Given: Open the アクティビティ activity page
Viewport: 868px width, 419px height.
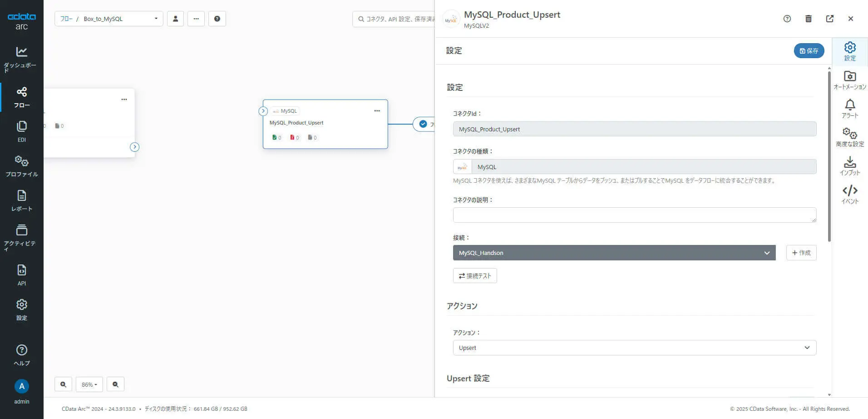Looking at the screenshot, I should pos(21,237).
